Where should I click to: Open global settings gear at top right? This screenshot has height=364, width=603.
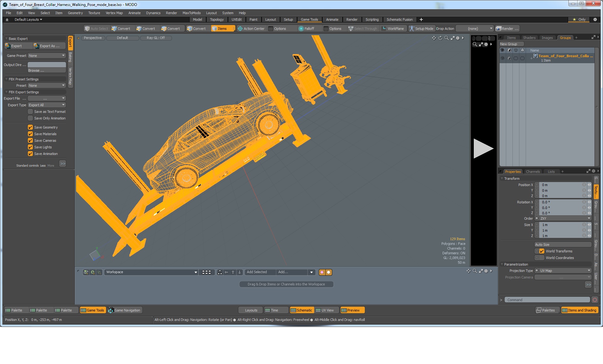click(595, 19)
